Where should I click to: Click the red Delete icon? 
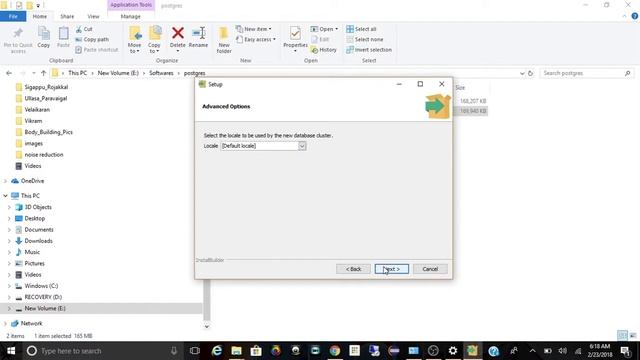point(178,33)
